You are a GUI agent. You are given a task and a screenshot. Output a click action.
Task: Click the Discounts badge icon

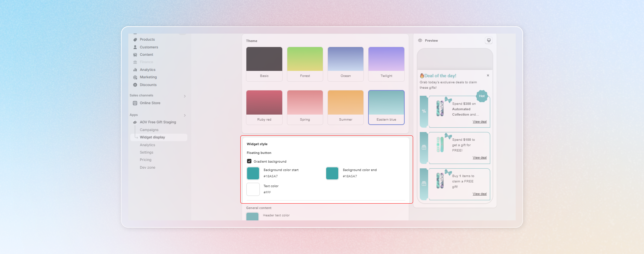(x=135, y=85)
